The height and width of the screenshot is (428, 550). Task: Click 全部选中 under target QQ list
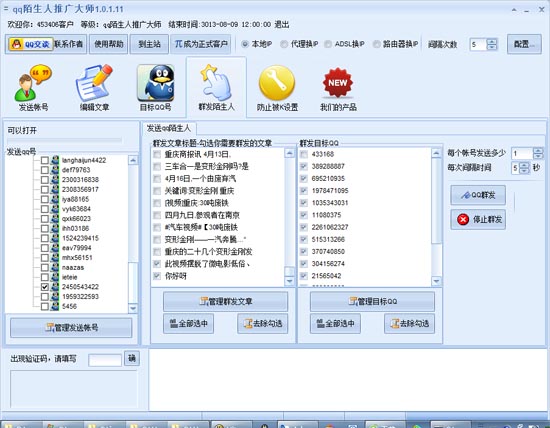335,323
